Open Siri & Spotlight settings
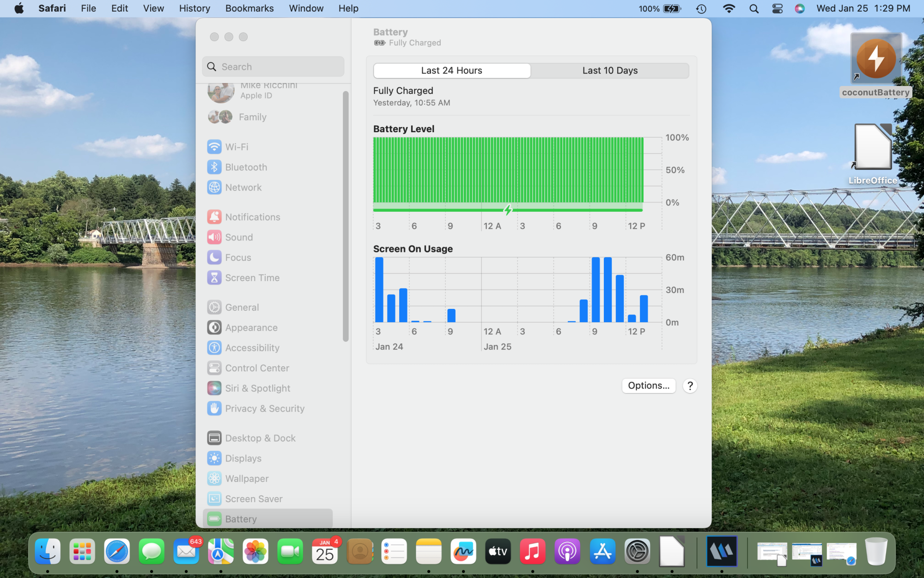 click(257, 388)
